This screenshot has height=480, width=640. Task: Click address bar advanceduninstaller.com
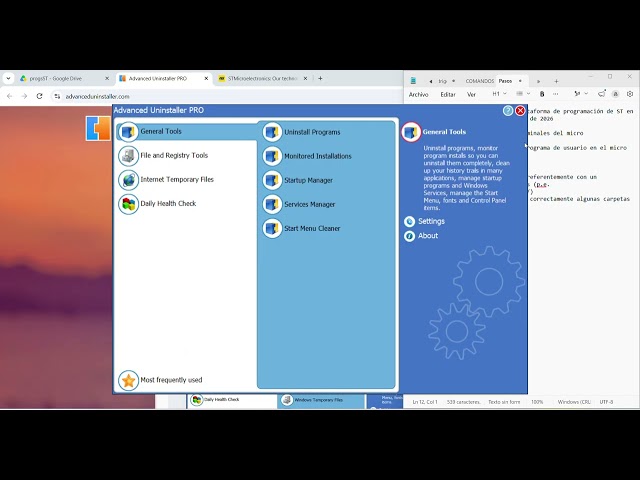[x=98, y=97]
